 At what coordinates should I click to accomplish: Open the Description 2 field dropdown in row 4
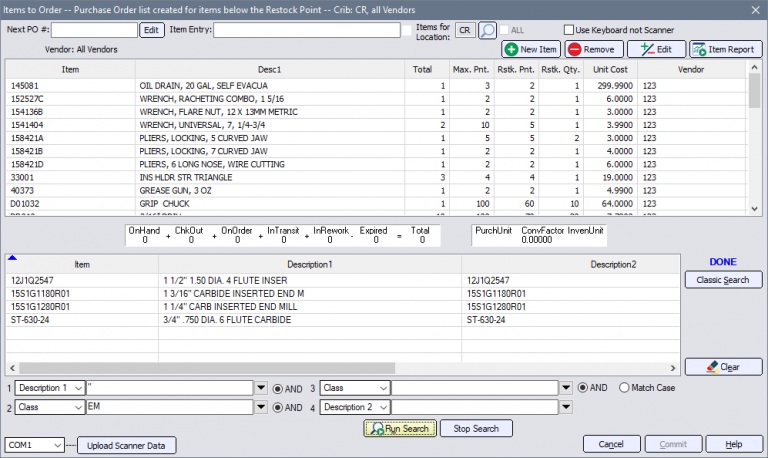(380, 407)
